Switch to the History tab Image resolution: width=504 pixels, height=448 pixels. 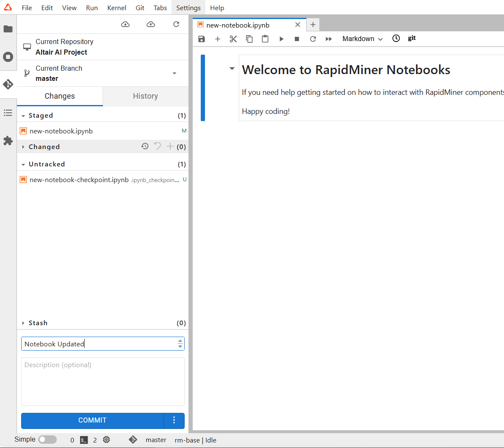click(146, 96)
